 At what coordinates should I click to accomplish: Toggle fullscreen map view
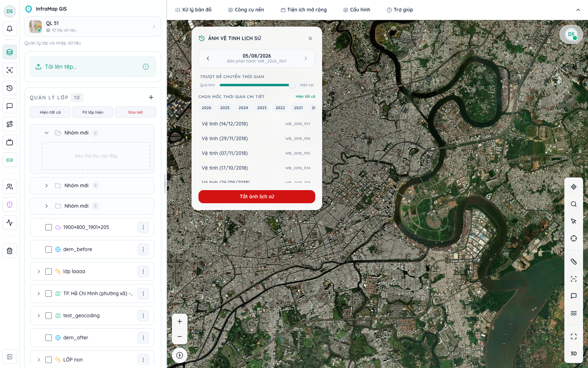574,337
